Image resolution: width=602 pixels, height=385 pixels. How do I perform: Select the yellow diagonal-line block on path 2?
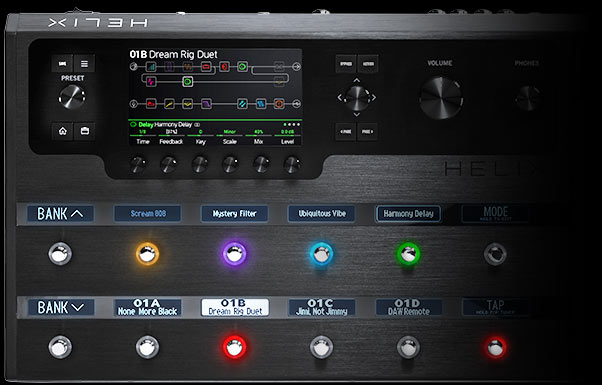[x=169, y=104]
